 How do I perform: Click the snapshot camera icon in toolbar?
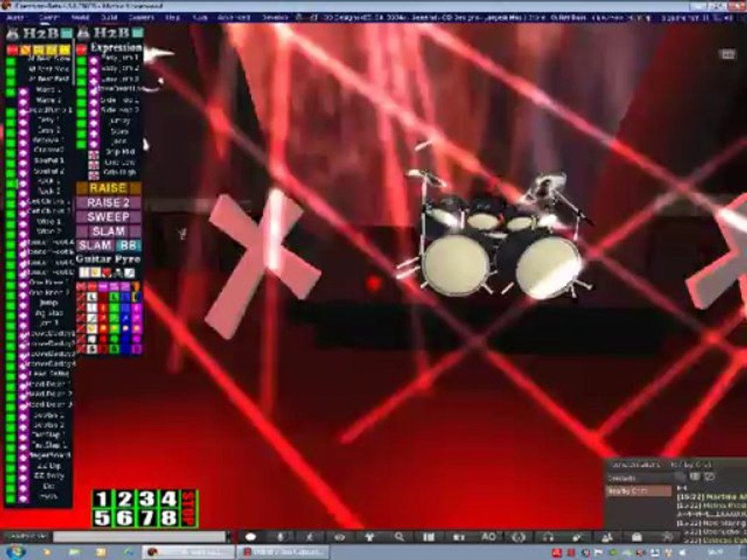pos(459,537)
